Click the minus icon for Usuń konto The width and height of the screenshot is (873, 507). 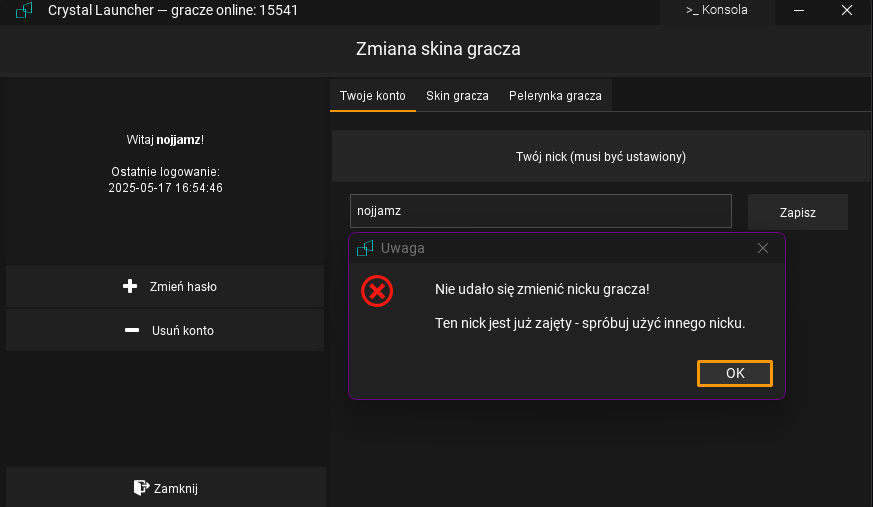coord(132,331)
